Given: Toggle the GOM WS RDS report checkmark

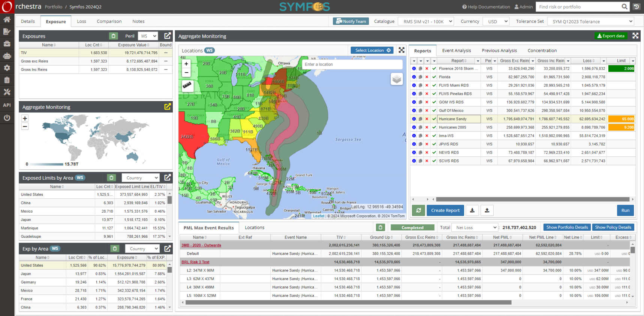Looking at the screenshot, I should coord(434,102).
